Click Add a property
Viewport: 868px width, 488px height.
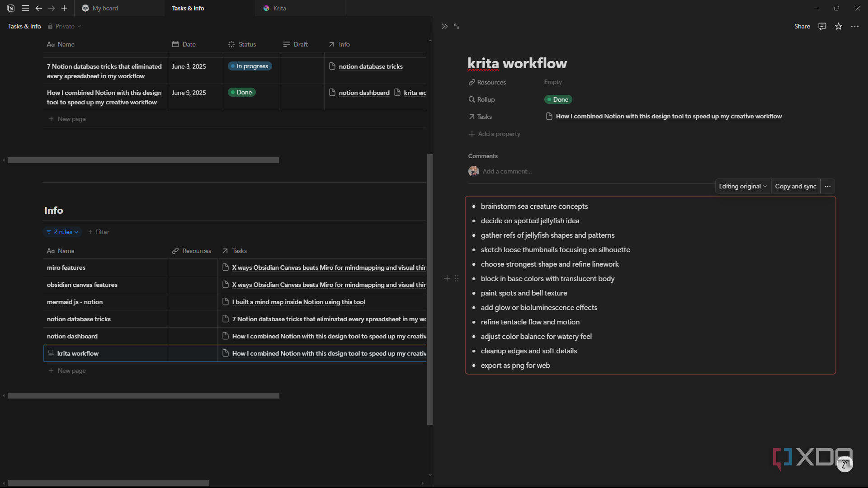pyautogui.click(x=495, y=134)
